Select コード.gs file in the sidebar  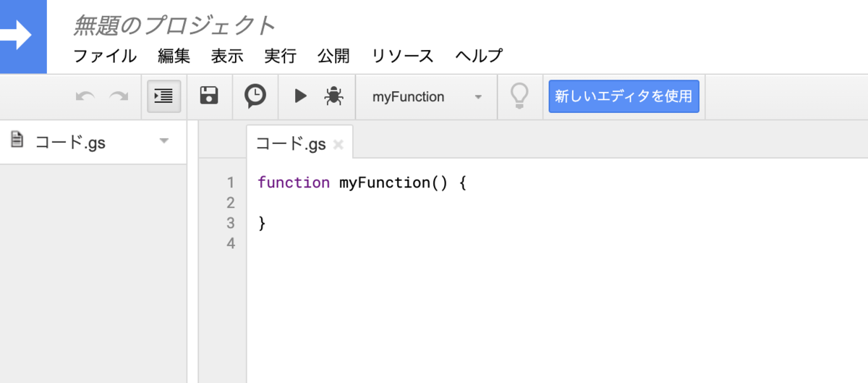(70, 142)
